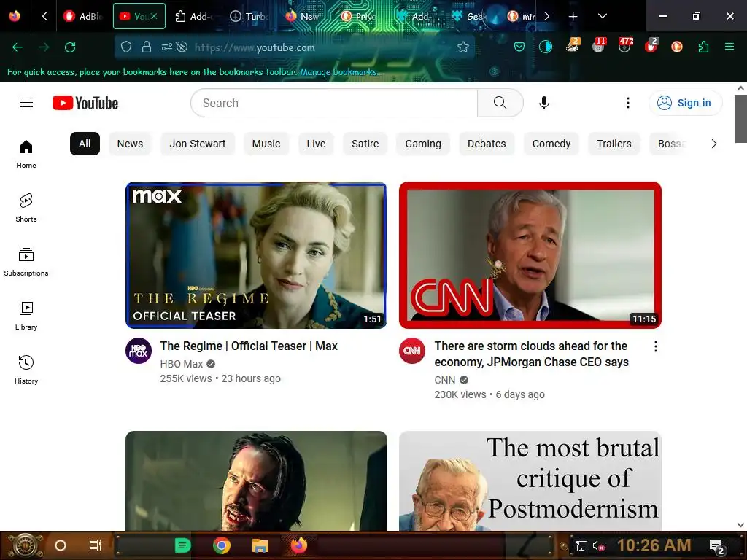Open the YouTube settings three-dot menu
The width and height of the screenshot is (747, 560).
628,103
